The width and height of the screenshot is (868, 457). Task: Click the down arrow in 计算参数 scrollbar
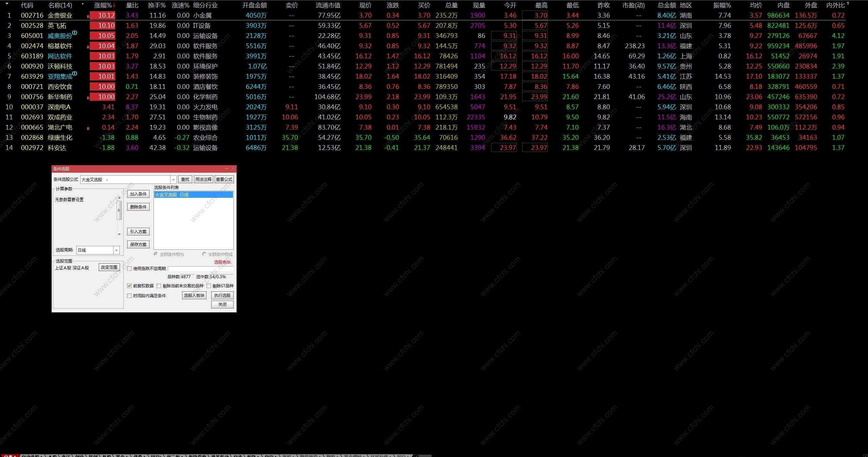(x=119, y=234)
